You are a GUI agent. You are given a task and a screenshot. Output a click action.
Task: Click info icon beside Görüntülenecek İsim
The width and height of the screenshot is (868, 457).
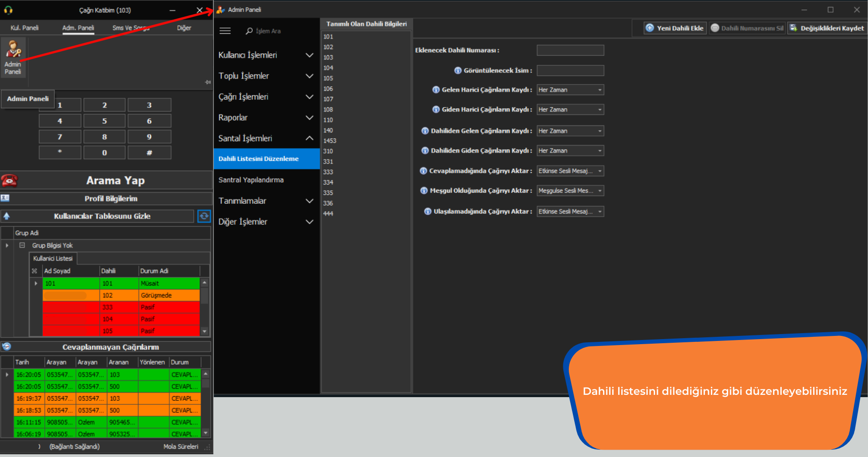tap(458, 70)
